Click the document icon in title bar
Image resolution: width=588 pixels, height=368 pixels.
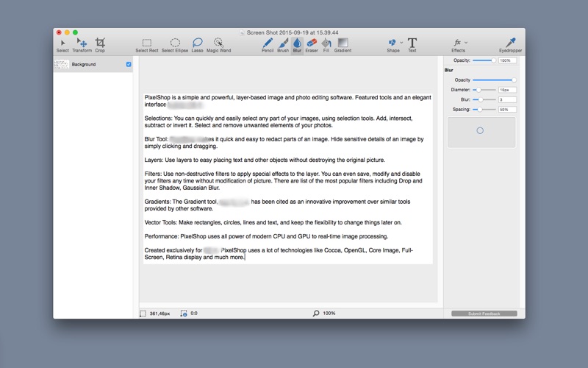click(x=242, y=32)
